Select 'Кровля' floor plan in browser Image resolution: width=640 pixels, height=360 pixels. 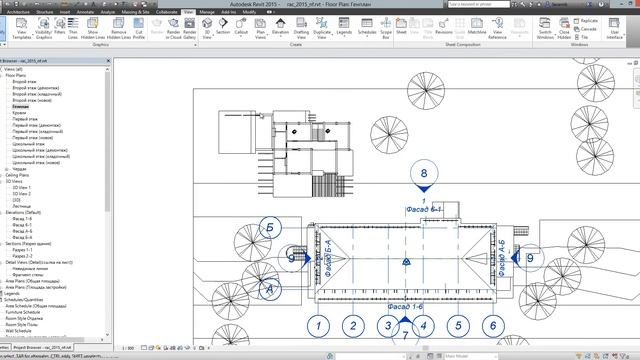pos(19,113)
